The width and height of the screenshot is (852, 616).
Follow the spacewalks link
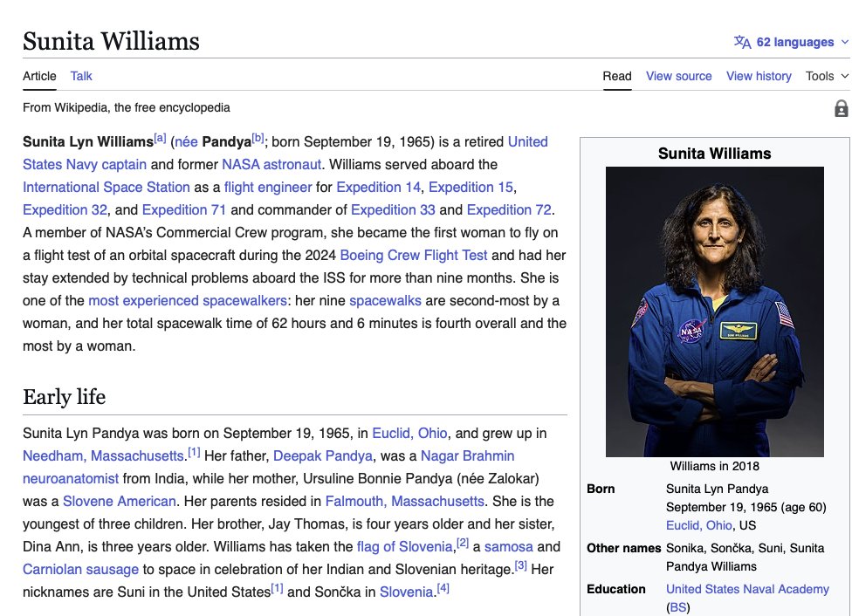click(385, 301)
